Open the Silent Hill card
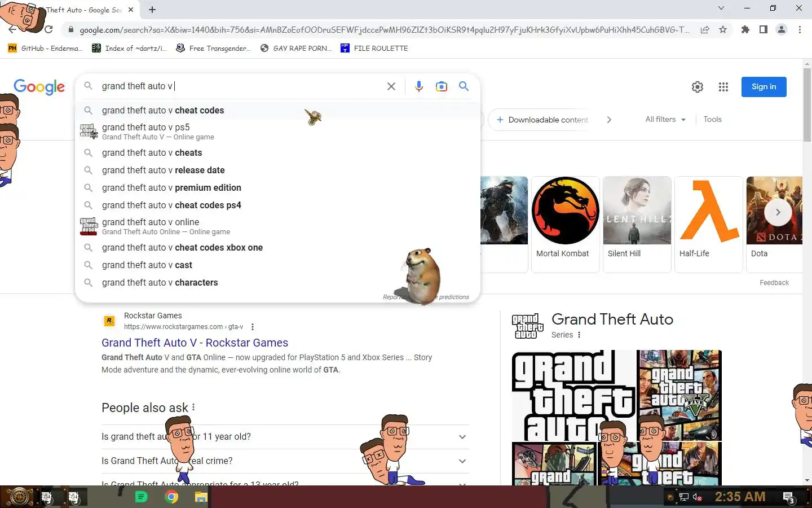Viewport: 812px width, 508px height. (637, 224)
